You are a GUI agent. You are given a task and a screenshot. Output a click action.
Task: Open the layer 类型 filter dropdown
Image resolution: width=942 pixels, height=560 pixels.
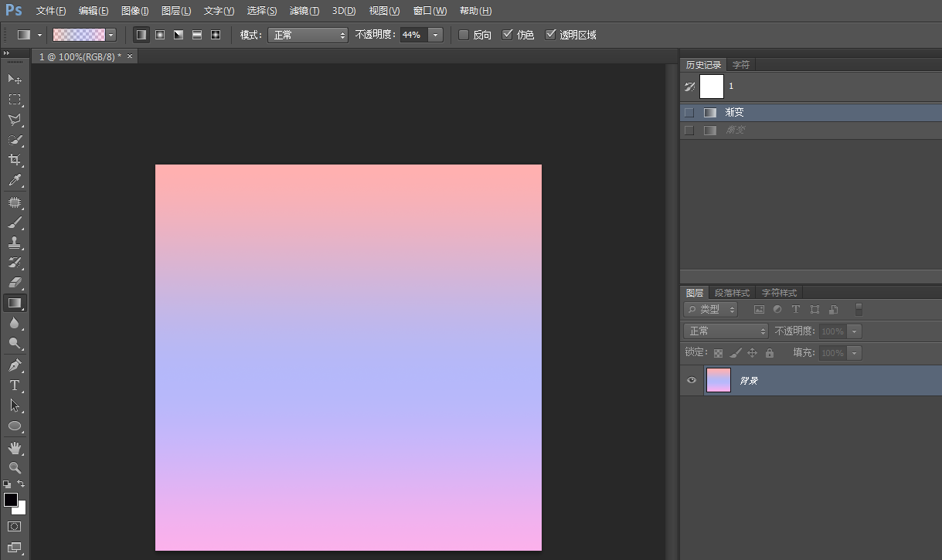(710, 309)
